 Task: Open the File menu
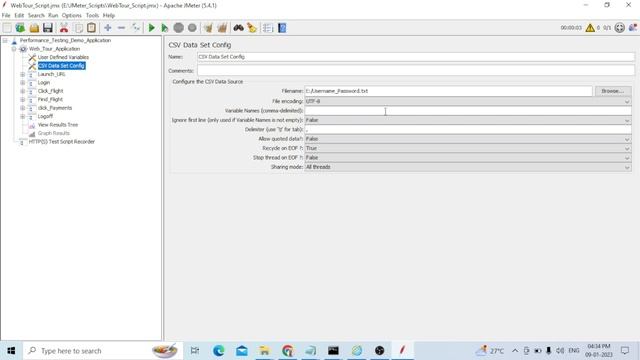click(x=6, y=15)
